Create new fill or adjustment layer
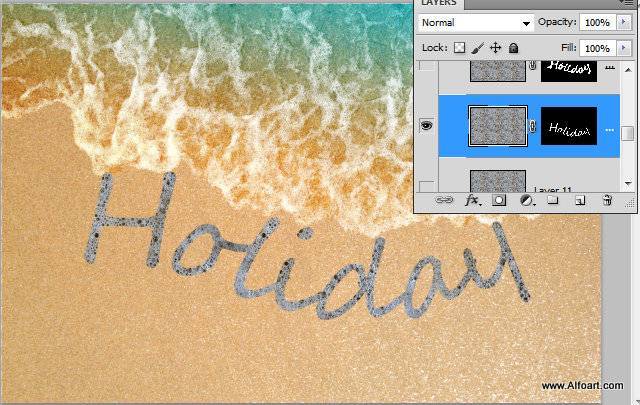The height and width of the screenshot is (405, 640). coord(526,201)
